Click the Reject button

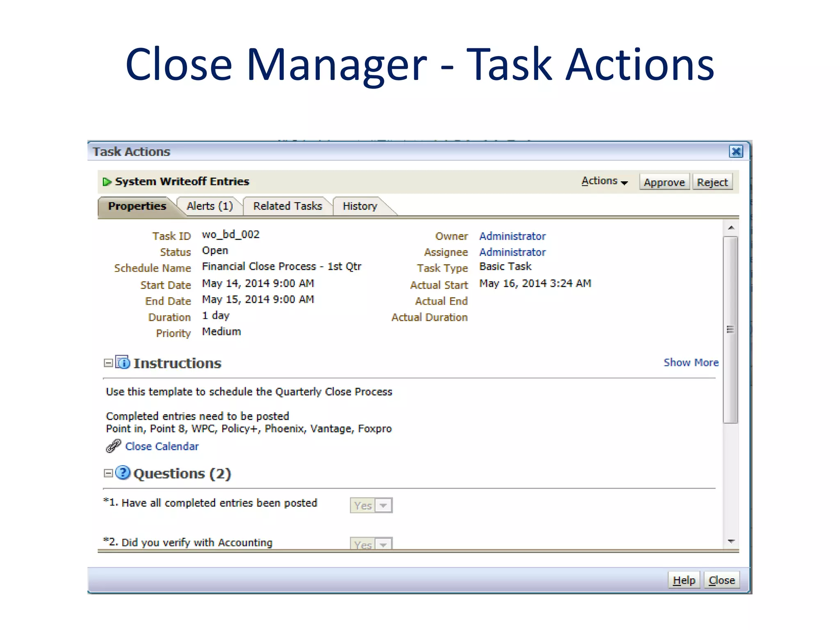[712, 182]
